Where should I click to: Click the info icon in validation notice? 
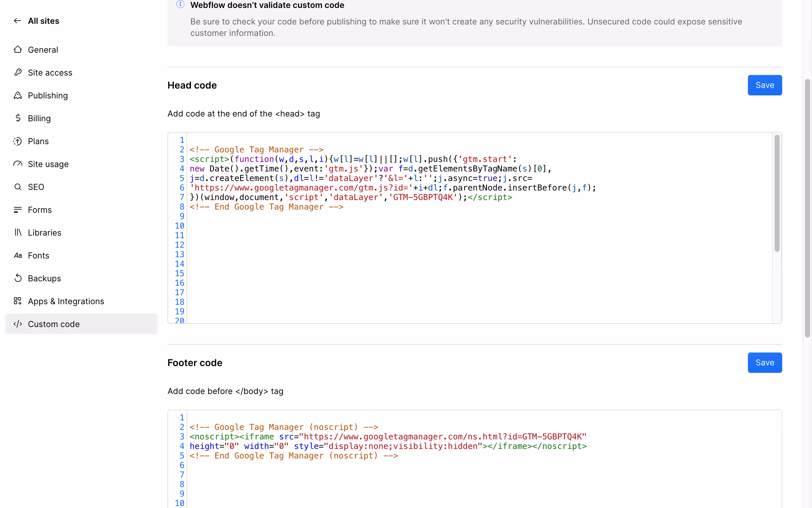[180, 4]
